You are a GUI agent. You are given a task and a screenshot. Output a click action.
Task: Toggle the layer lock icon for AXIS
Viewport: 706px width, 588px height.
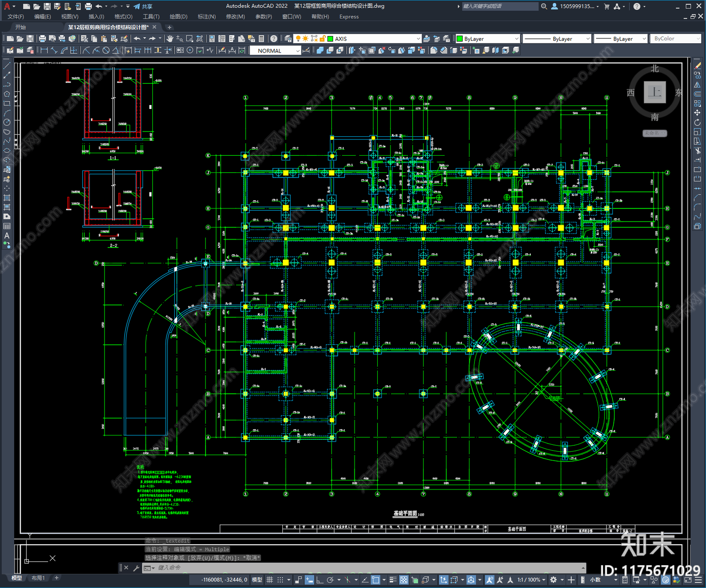323,39
